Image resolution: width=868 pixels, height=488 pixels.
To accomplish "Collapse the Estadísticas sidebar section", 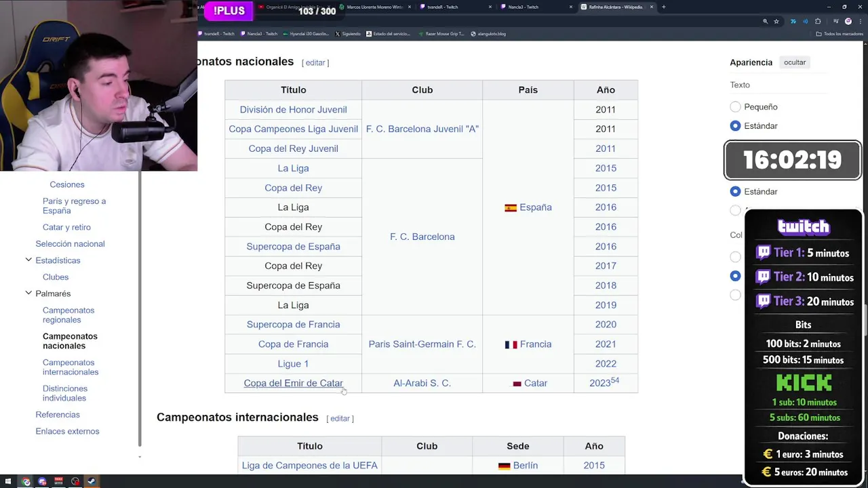I will [x=28, y=260].
